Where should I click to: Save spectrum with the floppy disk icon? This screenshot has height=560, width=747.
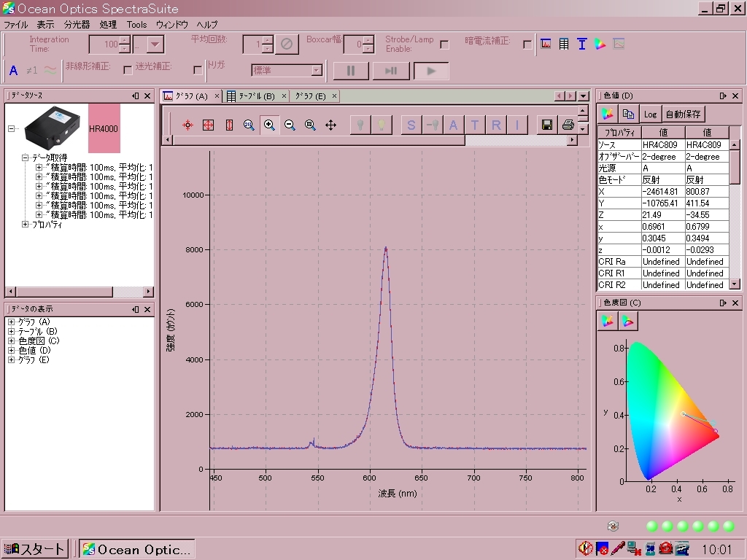(x=547, y=125)
